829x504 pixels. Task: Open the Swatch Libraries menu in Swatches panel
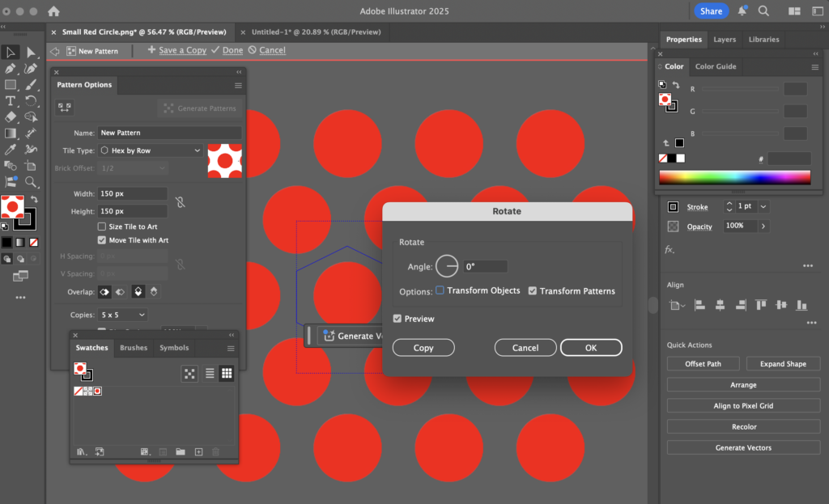coord(81,451)
